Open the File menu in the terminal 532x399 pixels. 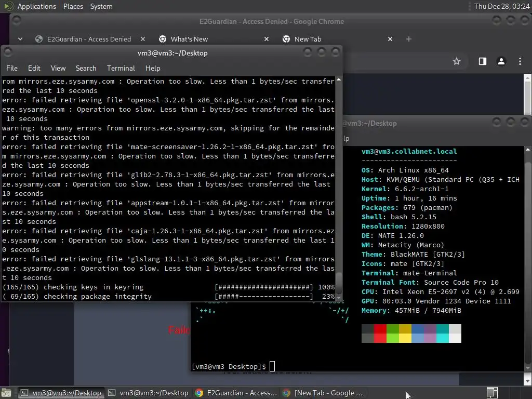[x=12, y=68]
